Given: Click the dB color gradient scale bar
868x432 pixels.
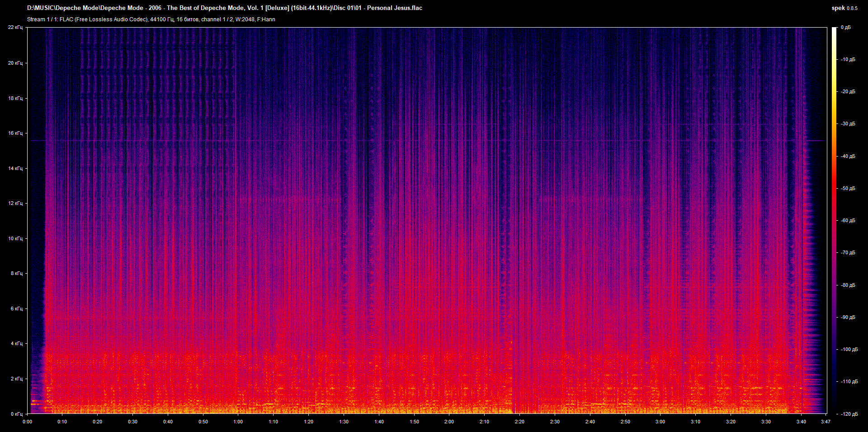Looking at the screenshot, I should [834, 220].
